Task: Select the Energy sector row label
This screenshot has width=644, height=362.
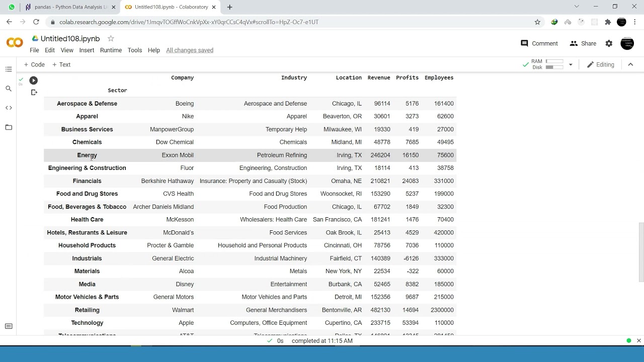Action: point(87,155)
